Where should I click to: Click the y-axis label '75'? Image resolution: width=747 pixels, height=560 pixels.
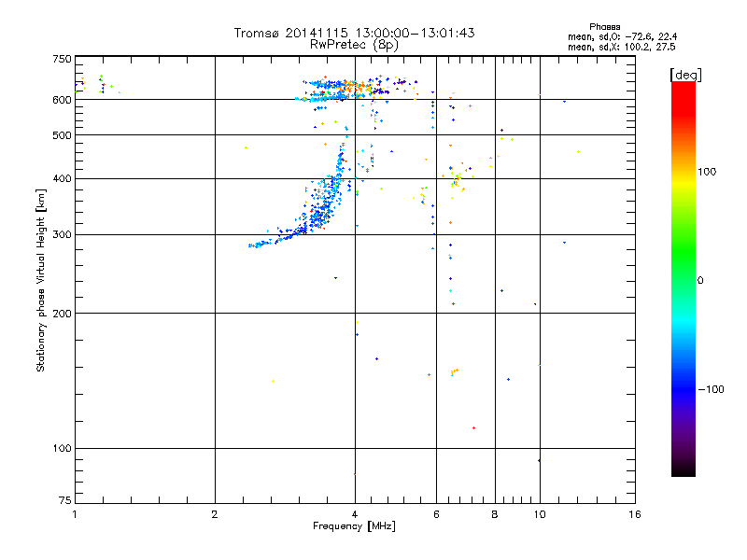[65, 500]
